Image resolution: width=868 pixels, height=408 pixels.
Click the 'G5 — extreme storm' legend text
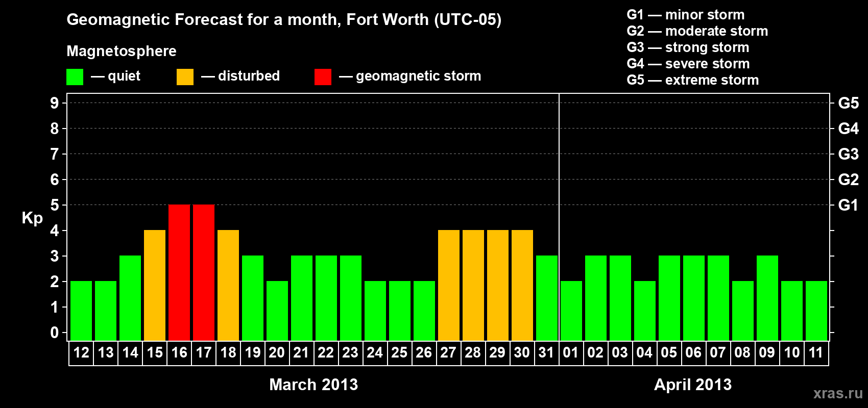693,80
